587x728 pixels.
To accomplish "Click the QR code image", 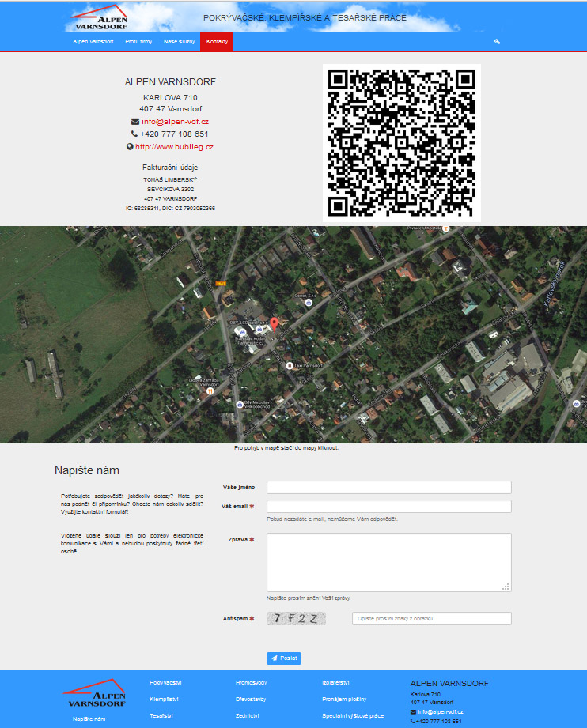I will (402, 143).
